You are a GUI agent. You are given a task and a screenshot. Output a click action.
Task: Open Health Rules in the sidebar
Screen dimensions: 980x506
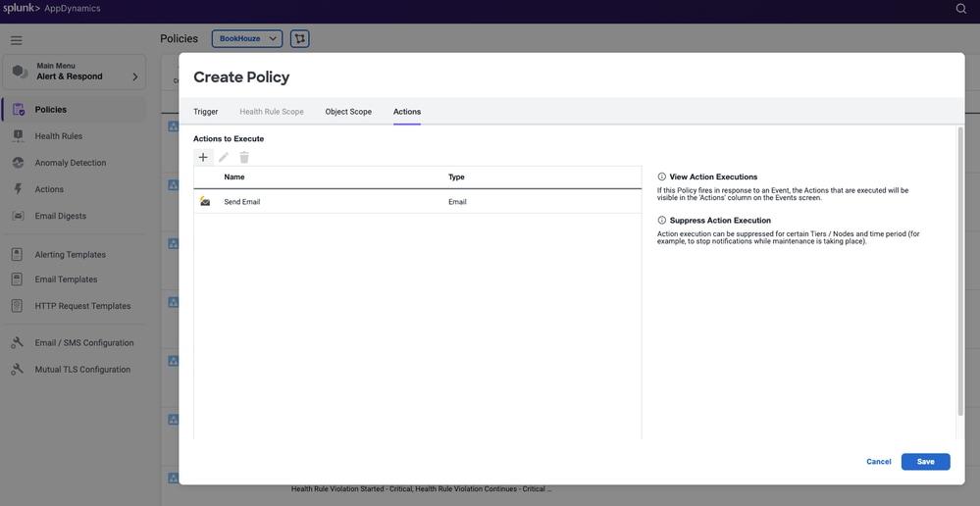pyautogui.click(x=58, y=136)
